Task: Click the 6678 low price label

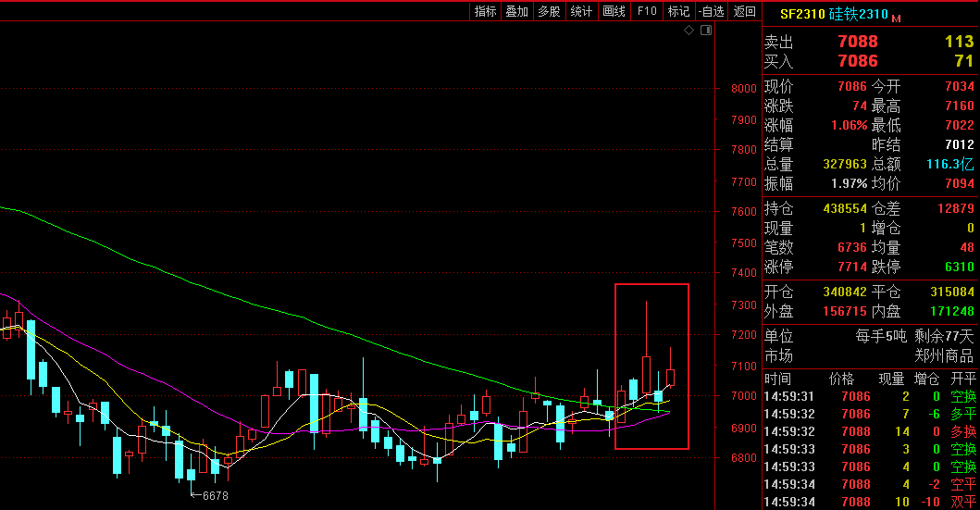Action: pos(215,495)
